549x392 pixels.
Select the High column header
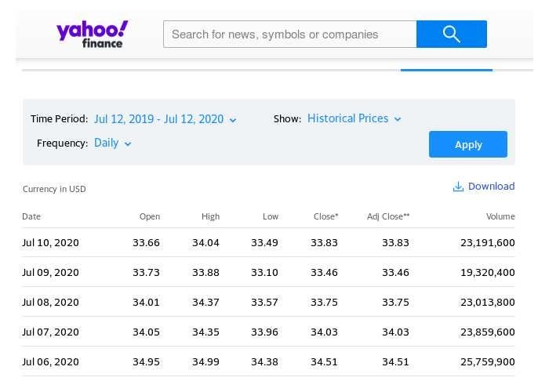(x=210, y=216)
